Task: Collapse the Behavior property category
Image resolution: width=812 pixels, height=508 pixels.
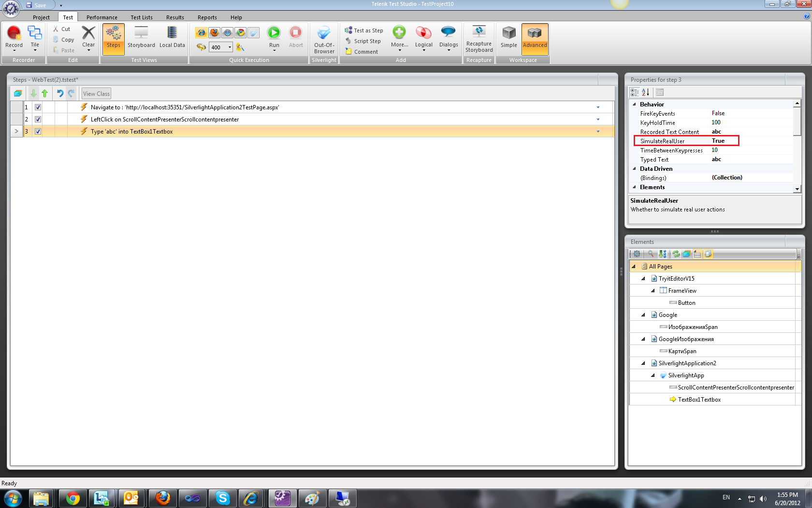Action: pyautogui.click(x=634, y=104)
